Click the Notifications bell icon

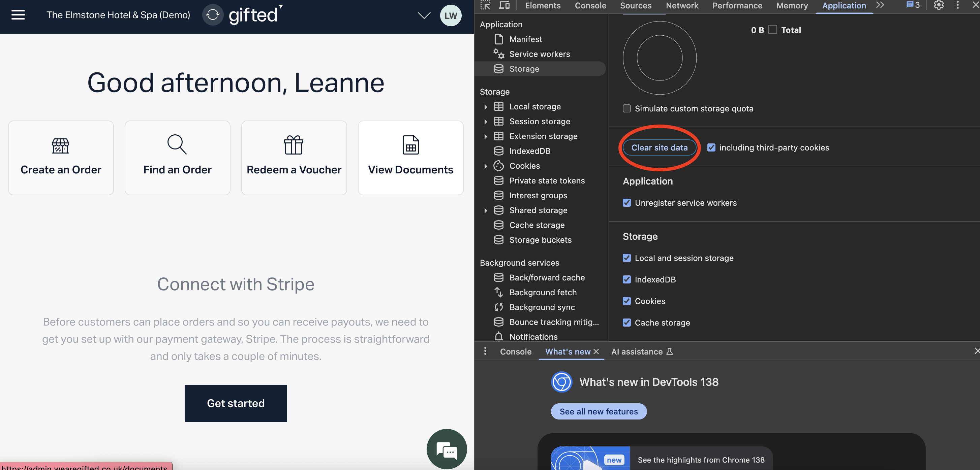[x=498, y=337]
